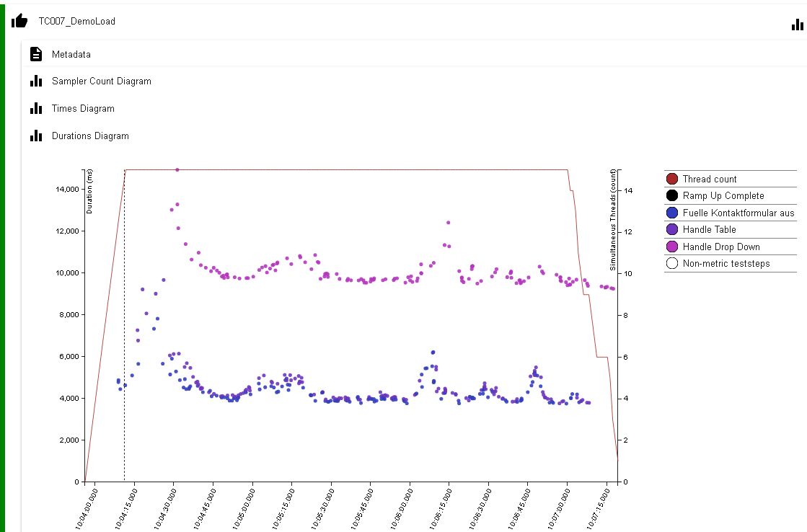Image resolution: width=807 pixels, height=532 pixels.
Task: Click the Durations Diagram chart icon
Action: coord(36,136)
